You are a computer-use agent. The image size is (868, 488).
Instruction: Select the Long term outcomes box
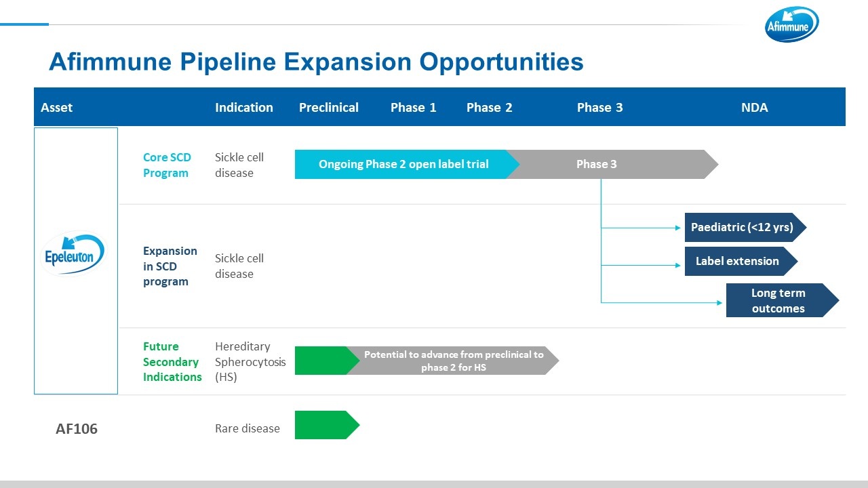[x=778, y=301]
